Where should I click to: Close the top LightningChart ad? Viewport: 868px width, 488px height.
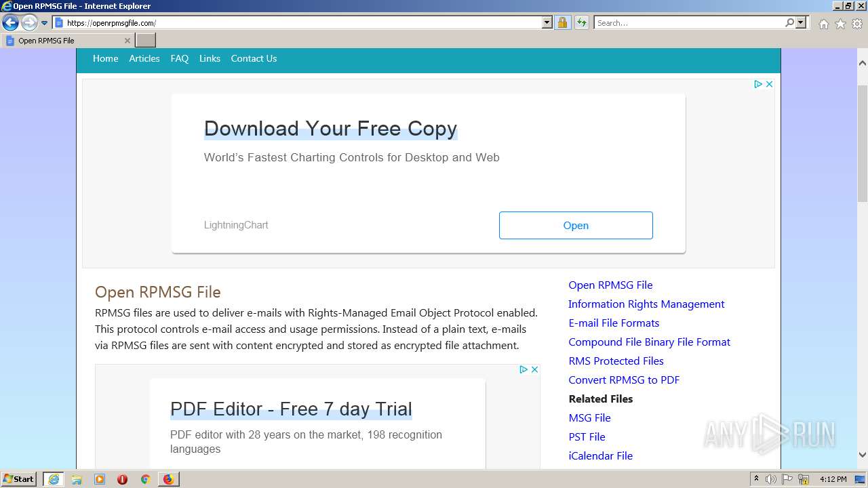[769, 84]
